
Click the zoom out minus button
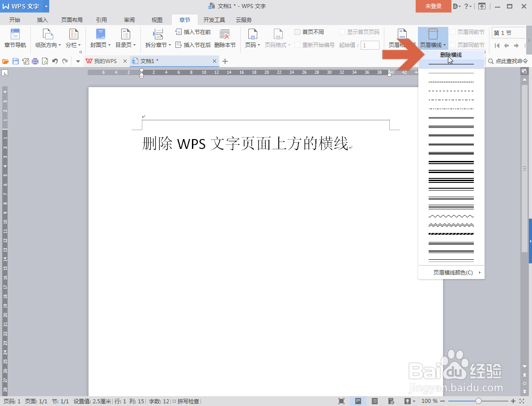tap(443, 401)
